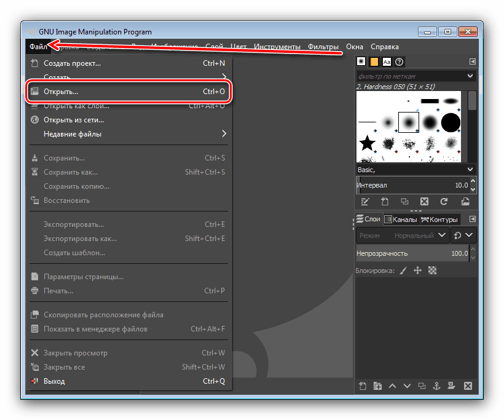The height and width of the screenshot is (420, 504).
Task: Click the globe icon beside Открыть из сети
Action: coord(34,120)
